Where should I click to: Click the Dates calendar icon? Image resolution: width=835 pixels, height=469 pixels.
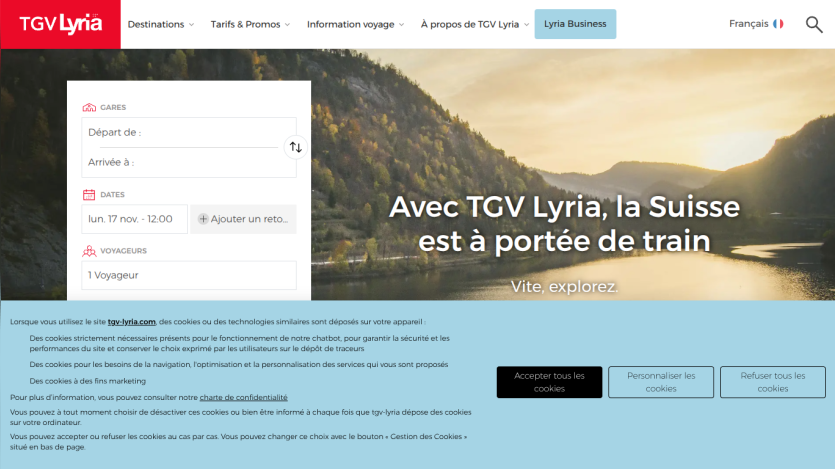point(89,194)
